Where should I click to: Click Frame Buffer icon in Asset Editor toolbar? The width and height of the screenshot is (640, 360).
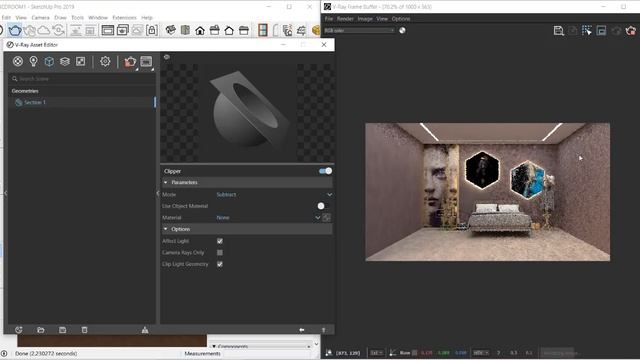146,61
